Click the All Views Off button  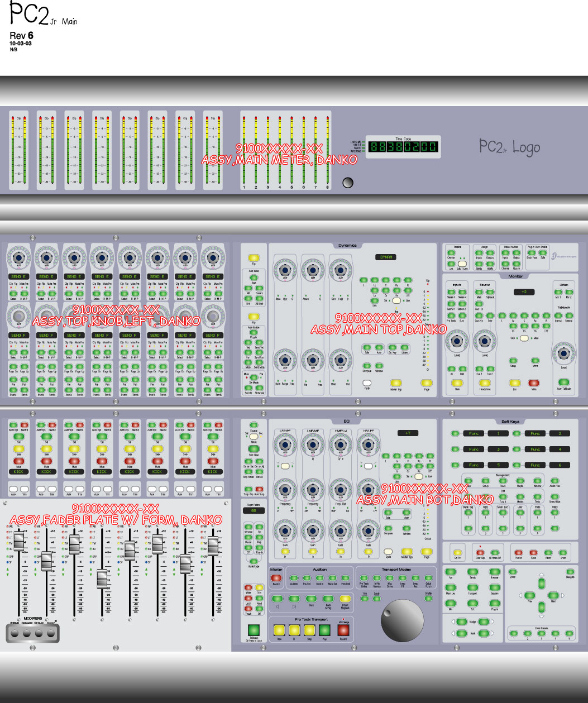pos(495,553)
